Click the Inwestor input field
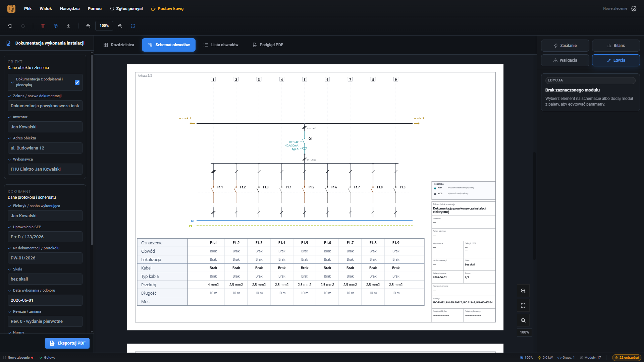644x362 pixels. [45, 127]
